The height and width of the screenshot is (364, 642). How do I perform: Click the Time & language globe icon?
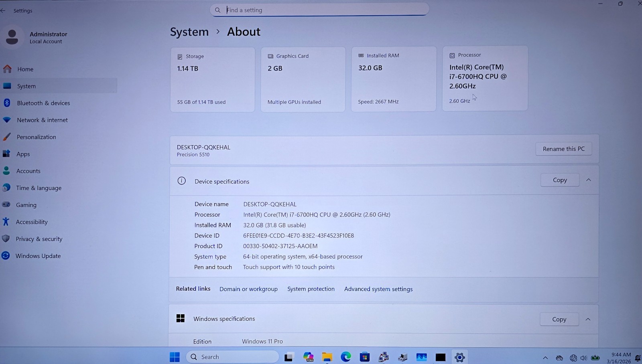(x=6, y=188)
